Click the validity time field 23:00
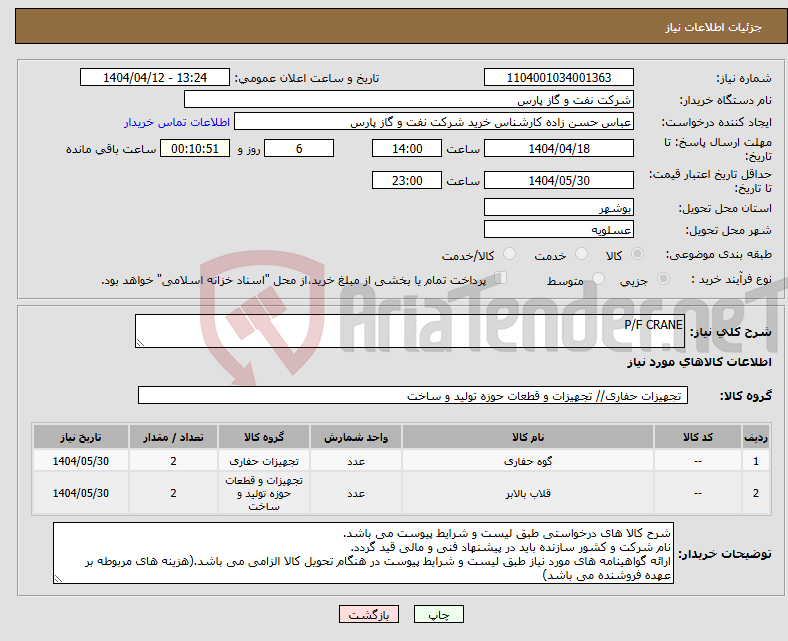This screenshot has height=641, width=788. click(407, 180)
